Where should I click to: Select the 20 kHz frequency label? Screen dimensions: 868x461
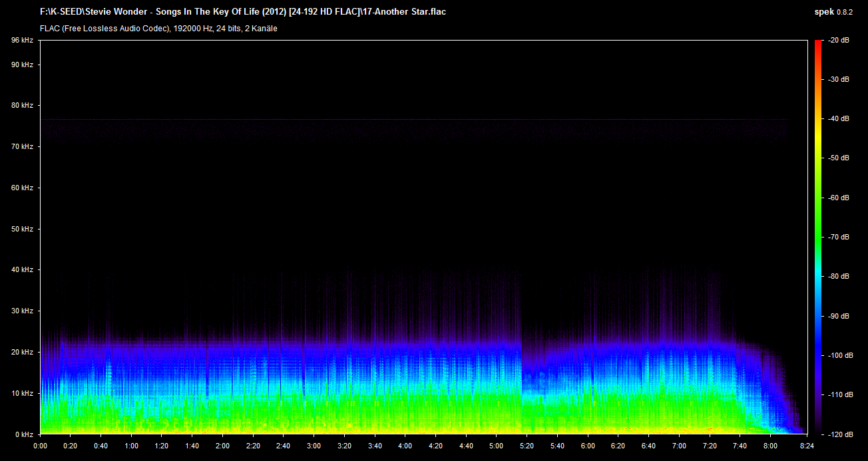[x=22, y=352]
